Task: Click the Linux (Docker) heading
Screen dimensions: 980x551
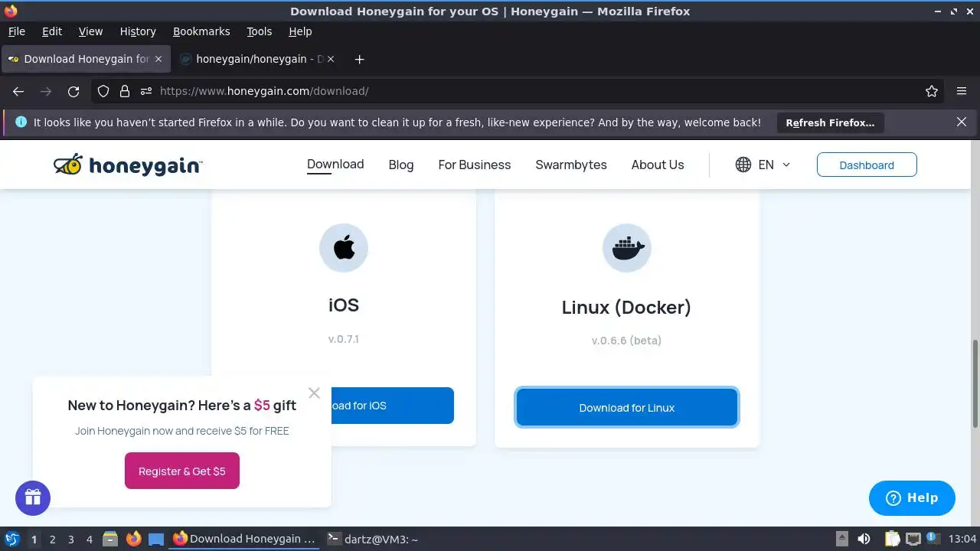Action: coord(626,307)
